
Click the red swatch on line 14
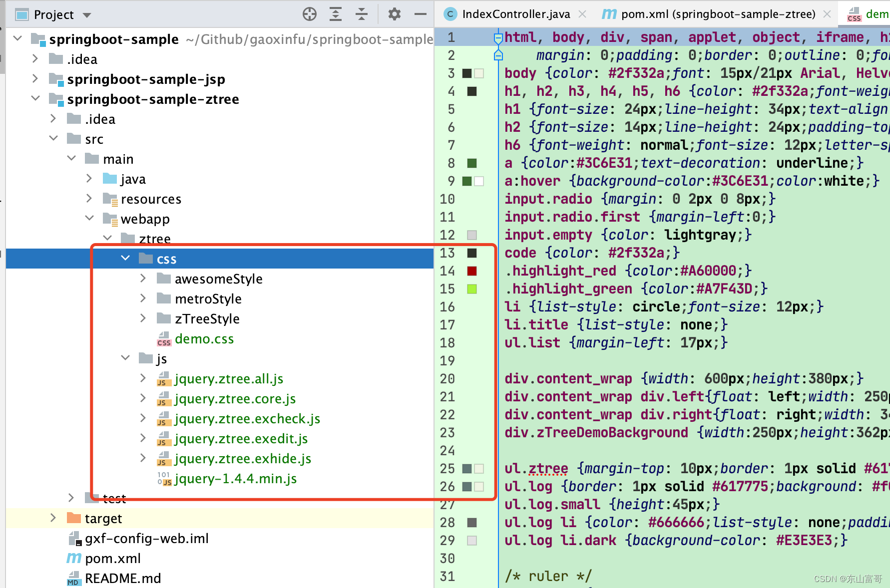coord(472,271)
